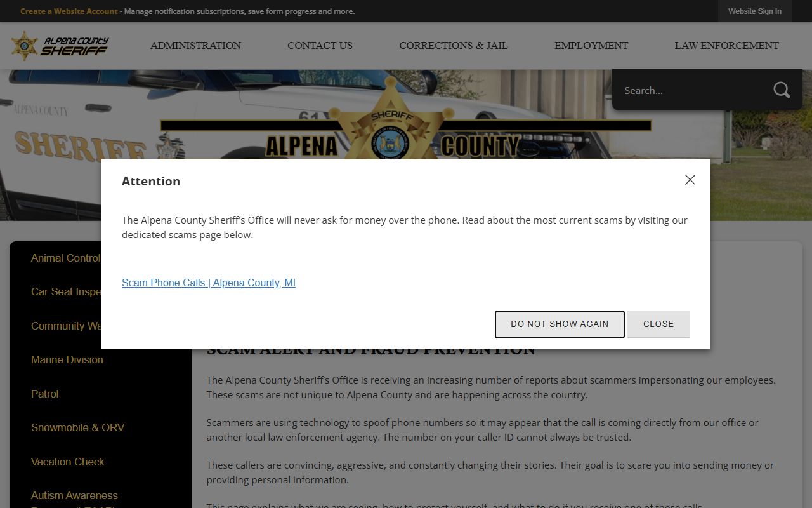Viewport: 812px width, 508px height.
Task: Click paragraph starting 'Scammers are using technology'
Action: pyautogui.click(x=482, y=430)
